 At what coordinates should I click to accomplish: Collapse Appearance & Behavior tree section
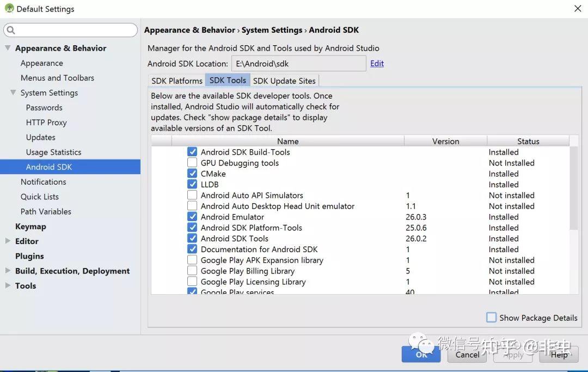coord(8,48)
